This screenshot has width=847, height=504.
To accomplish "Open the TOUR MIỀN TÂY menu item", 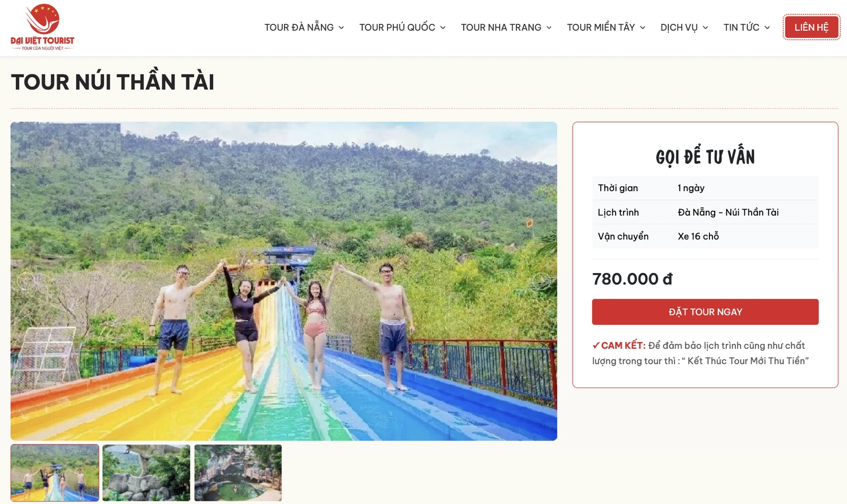I will tap(601, 27).
